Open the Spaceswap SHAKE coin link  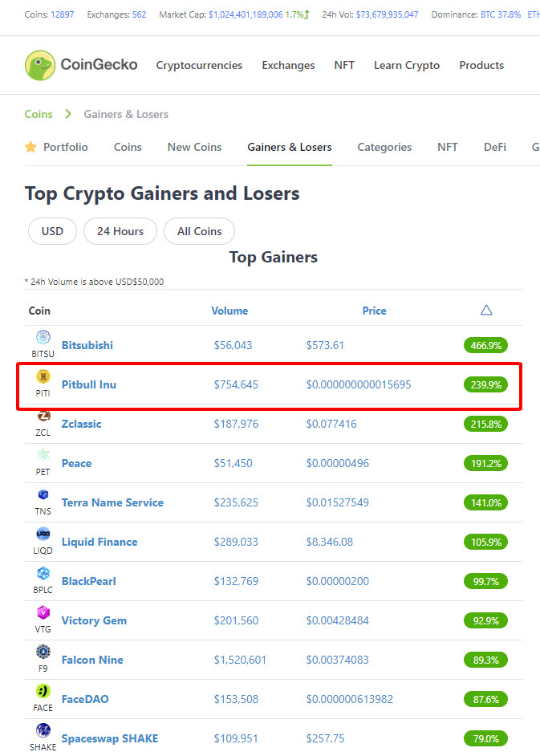(110, 738)
